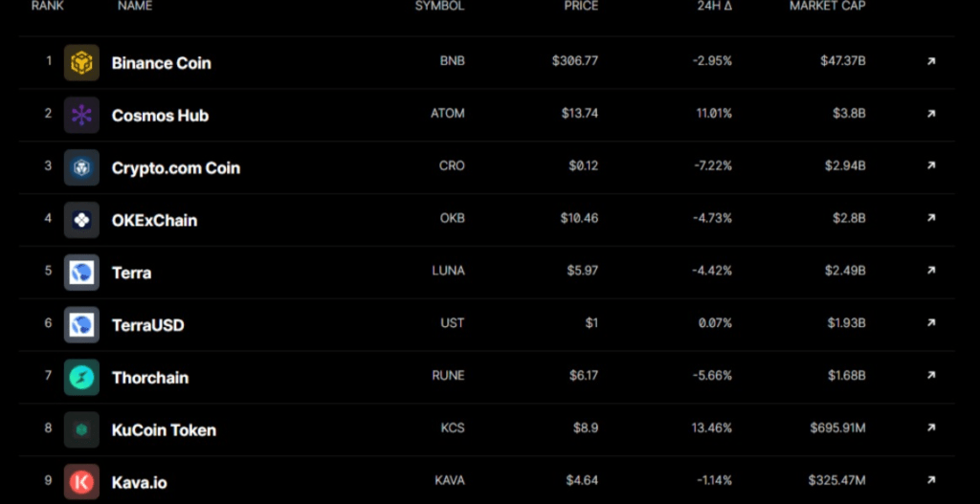980x504 pixels.
Task: Open external link arrow for TerraUSD
Action: (931, 323)
